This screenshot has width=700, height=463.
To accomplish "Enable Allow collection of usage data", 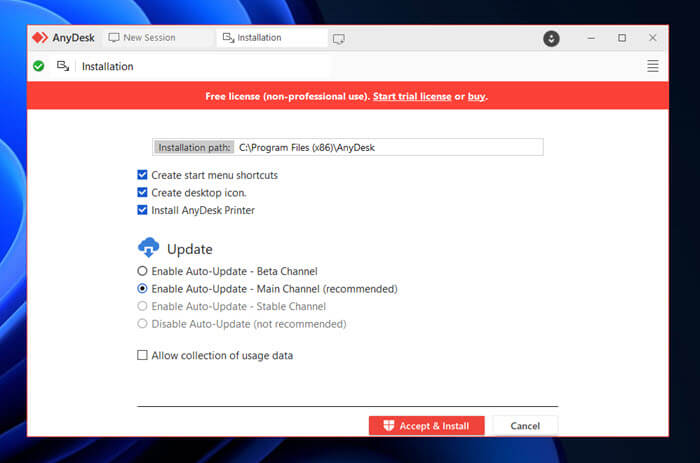I will pos(142,355).
